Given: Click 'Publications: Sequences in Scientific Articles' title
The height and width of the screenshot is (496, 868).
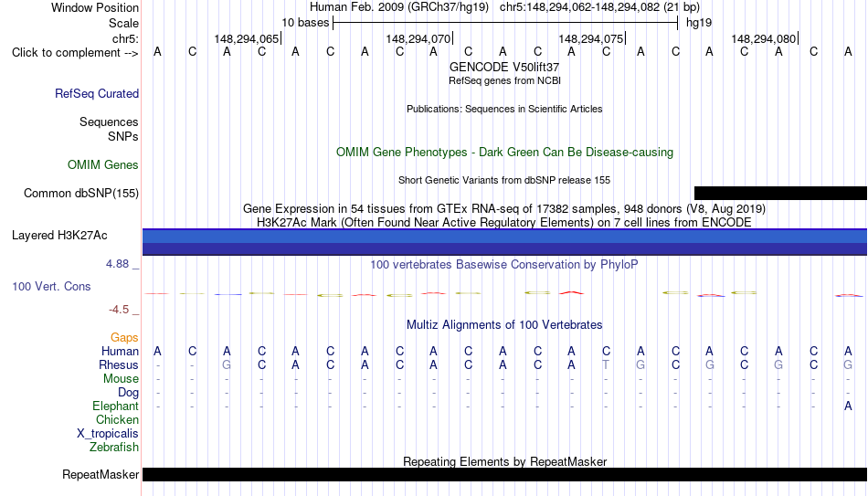Looking at the screenshot, I should [504, 109].
